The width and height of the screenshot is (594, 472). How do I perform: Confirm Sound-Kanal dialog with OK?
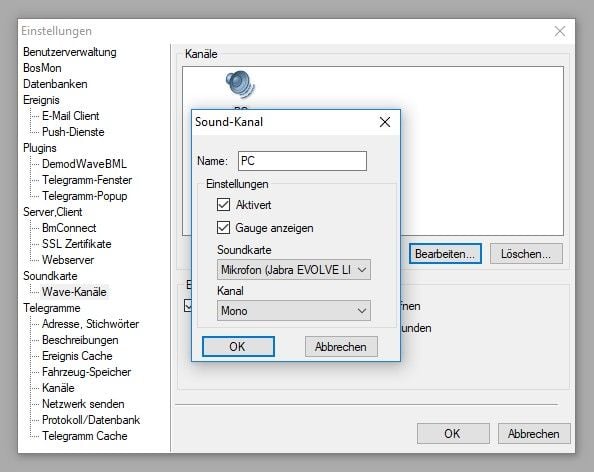[238, 347]
